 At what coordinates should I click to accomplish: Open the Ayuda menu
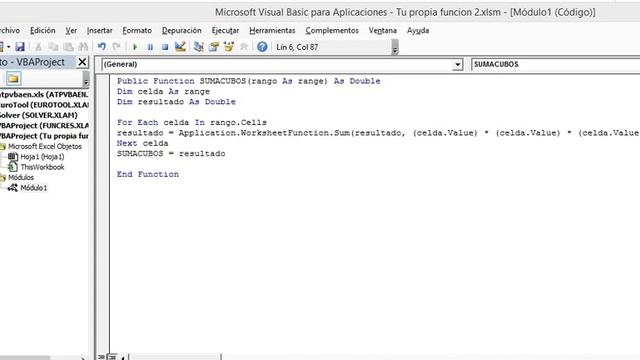(x=418, y=31)
